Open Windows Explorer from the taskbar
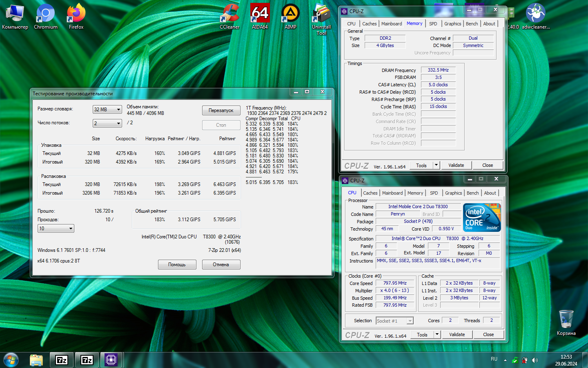The image size is (588, 368). [36, 360]
